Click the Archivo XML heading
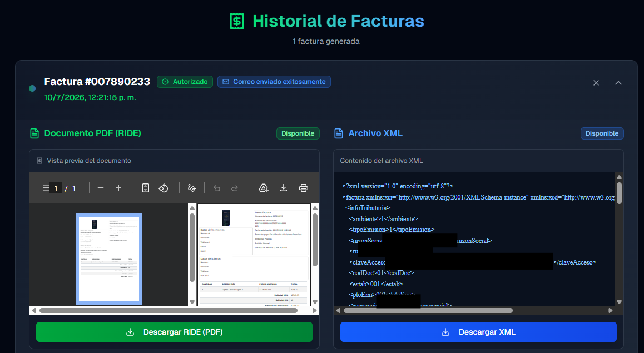Screen dimensions: 644x353 coord(375,133)
